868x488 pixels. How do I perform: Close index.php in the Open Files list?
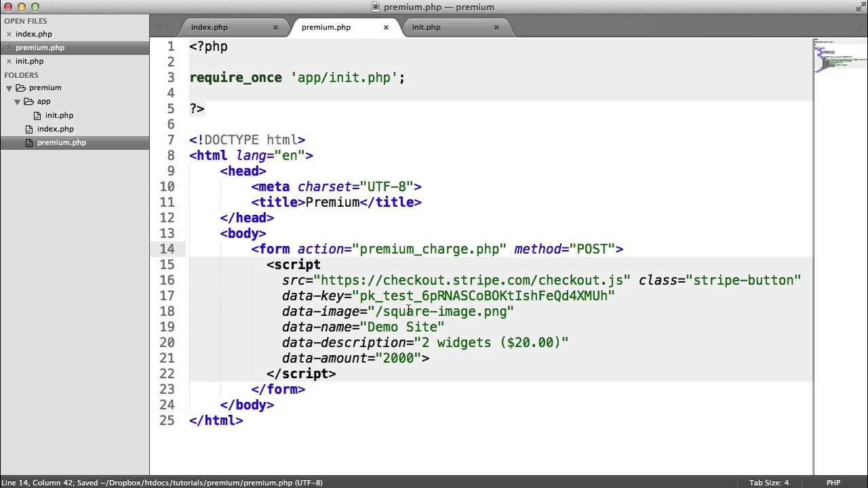pos(9,34)
